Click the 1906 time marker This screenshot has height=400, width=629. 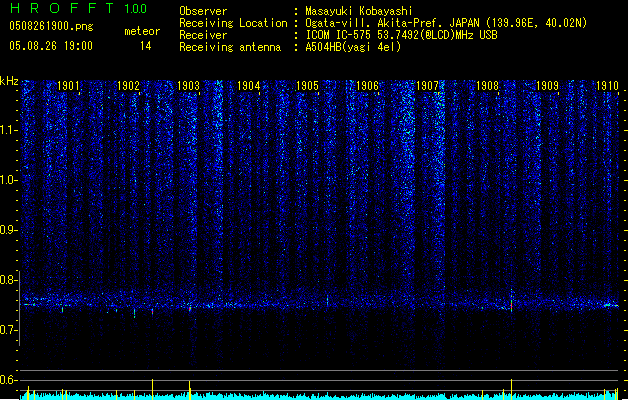[367, 86]
